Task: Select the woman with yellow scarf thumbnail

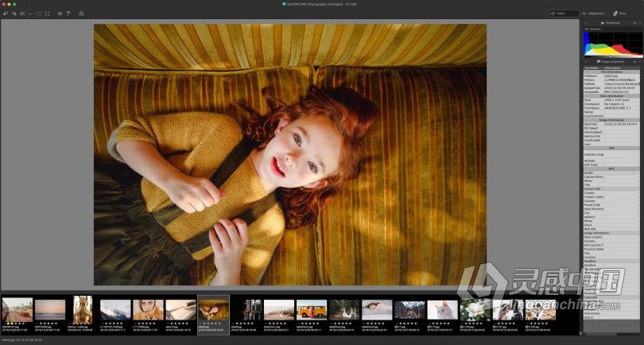Action: point(148,310)
